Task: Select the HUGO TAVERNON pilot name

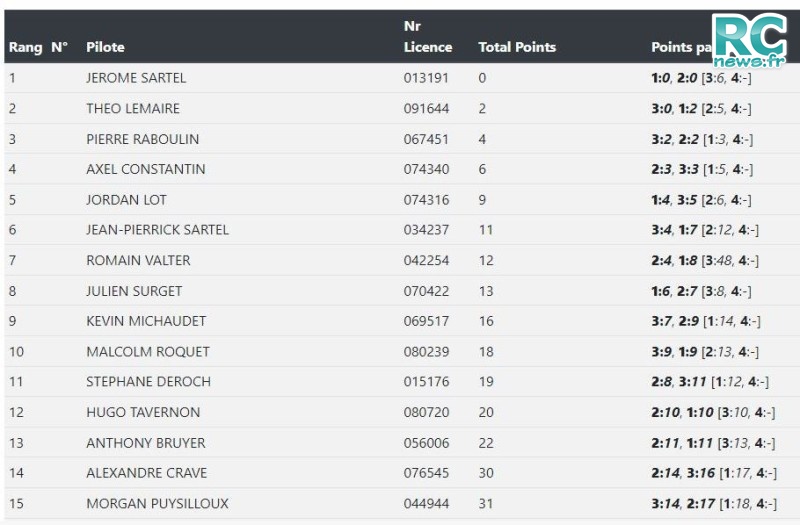Action: click(x=143, y=412)
